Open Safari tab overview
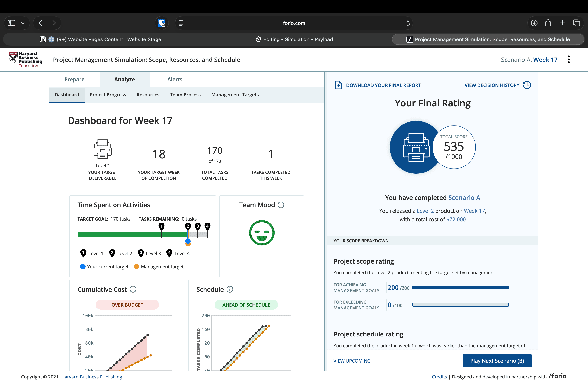588x382 pixels. 576,23
